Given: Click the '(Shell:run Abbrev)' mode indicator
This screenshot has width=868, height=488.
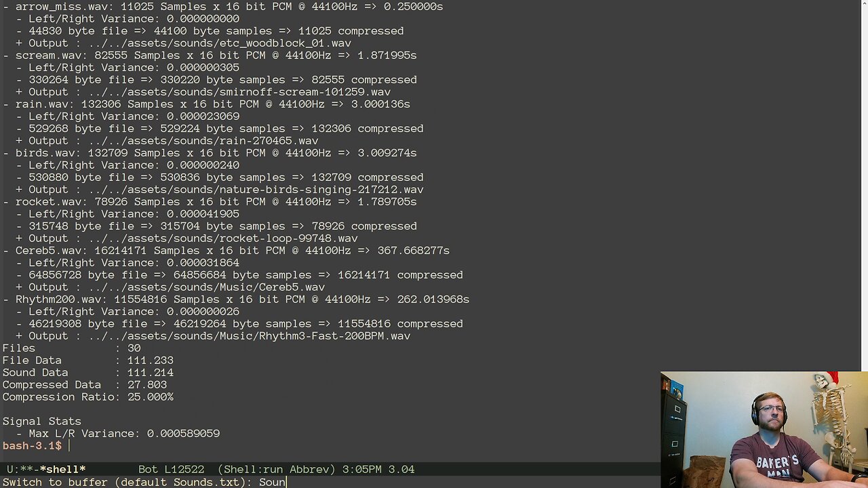Looking at the screenshot, I should (x=277, y=469).
